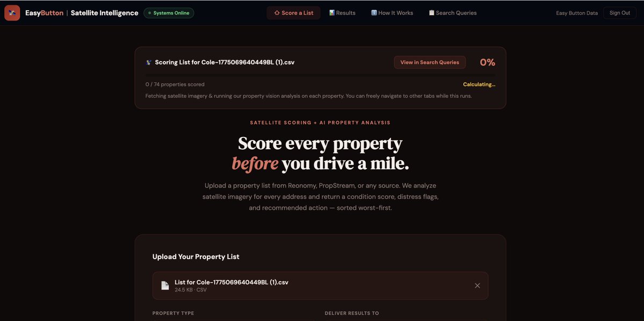
Task: Open the How It Works tab
Action: pos(392,13)
